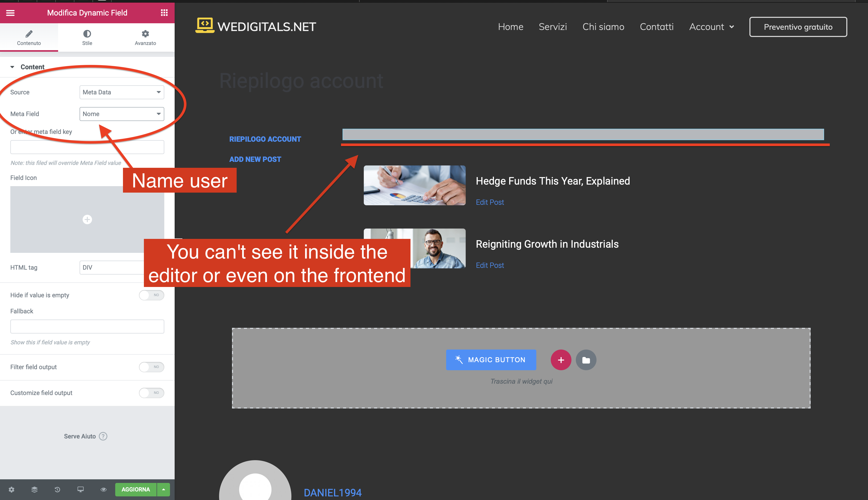Click the pink add section plus button
868x500 pixels.
click(561, 360)
